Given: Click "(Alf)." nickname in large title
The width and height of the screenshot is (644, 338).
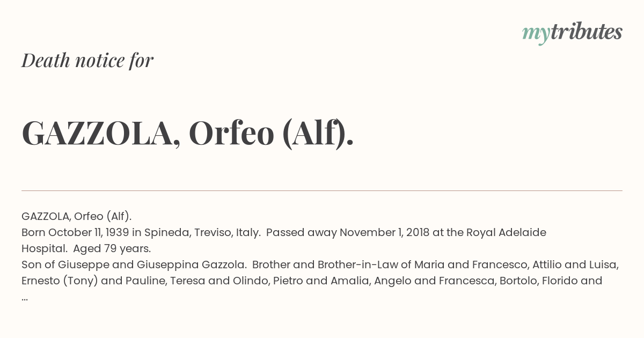Looking at the screenshot, I should point(318,133).
